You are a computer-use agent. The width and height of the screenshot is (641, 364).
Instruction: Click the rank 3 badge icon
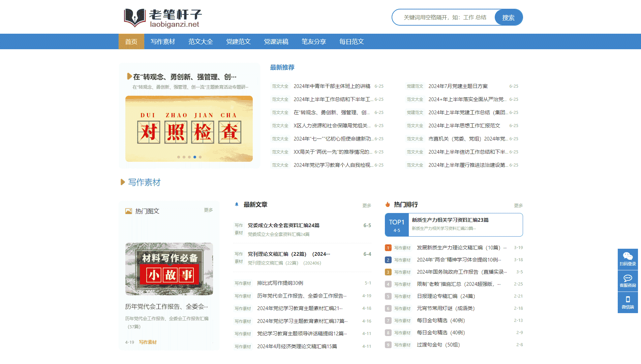(x=388, y=272)
